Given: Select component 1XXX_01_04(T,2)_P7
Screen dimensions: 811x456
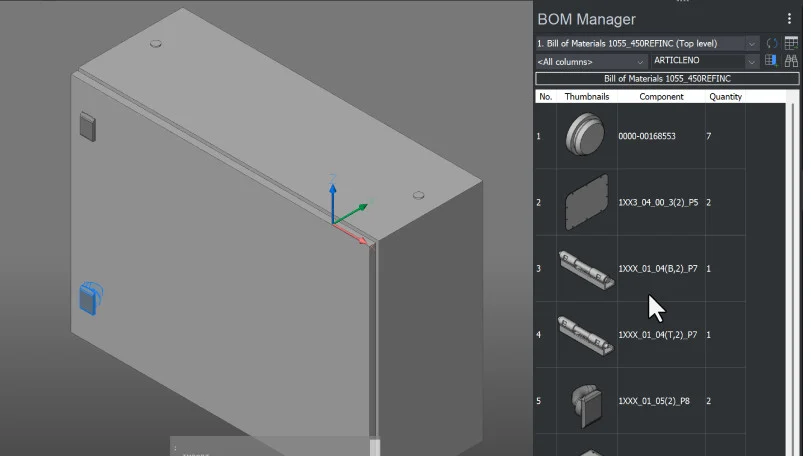Looking at the screenshot, I should point(658,335).
